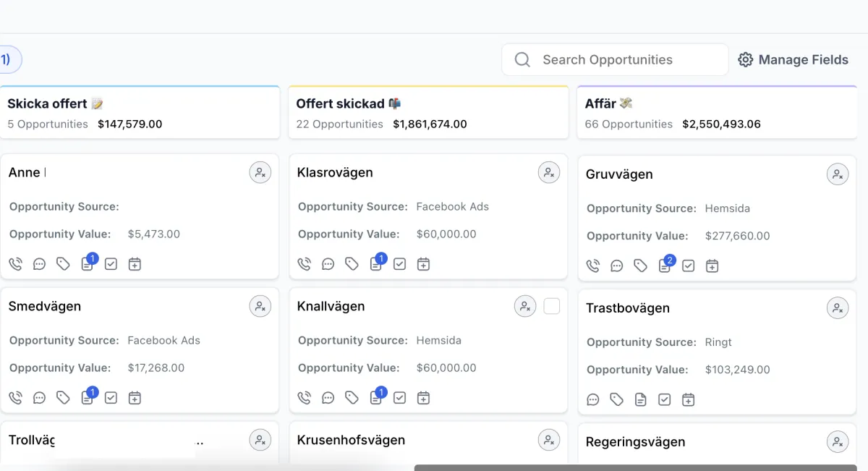Open notes icon on Gruvvägen card
Viewport: 868px width, 471px height.
[x=664, y=266]
